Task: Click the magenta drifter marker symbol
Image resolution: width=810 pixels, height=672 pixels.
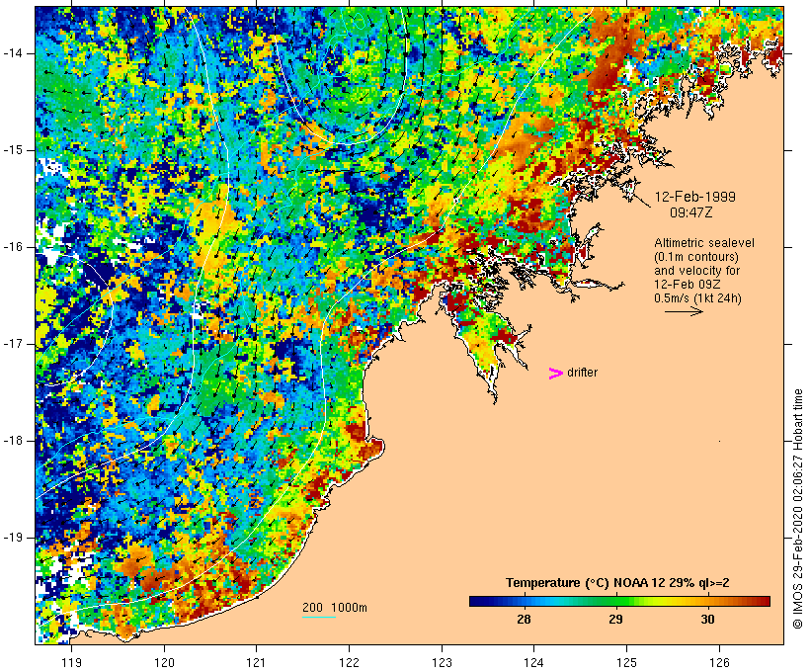Action: coord(555,374)
